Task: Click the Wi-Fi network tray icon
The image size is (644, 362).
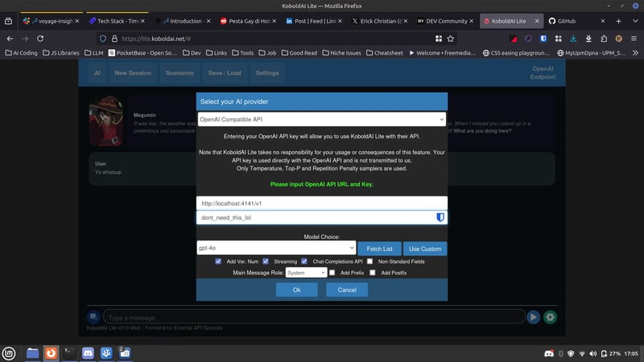Action: [x=581, y=353]
